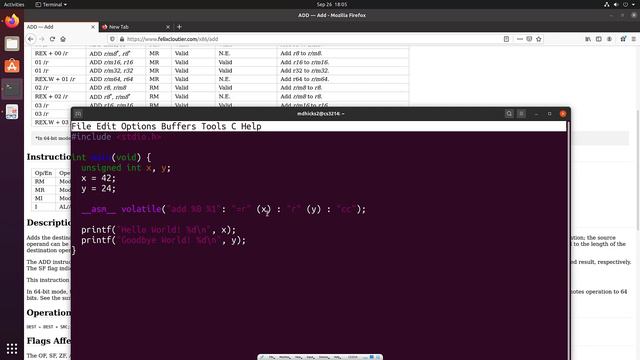640x360 pixels.
Task: Open the Emacs Help menu
Action: coord(251,127)
